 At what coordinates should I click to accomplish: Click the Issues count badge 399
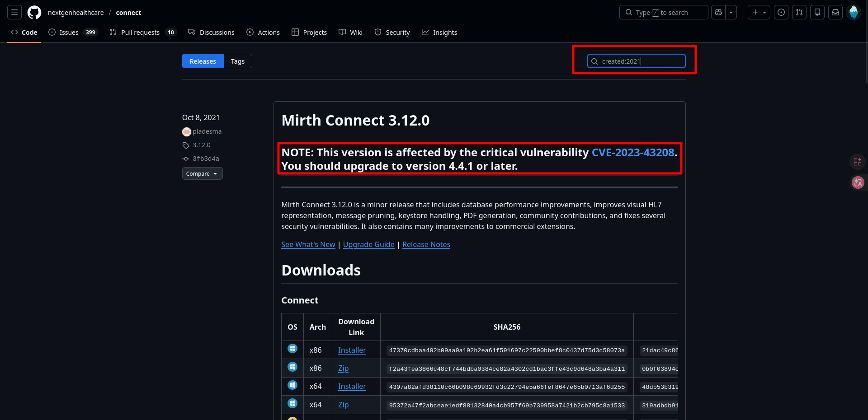90,33
